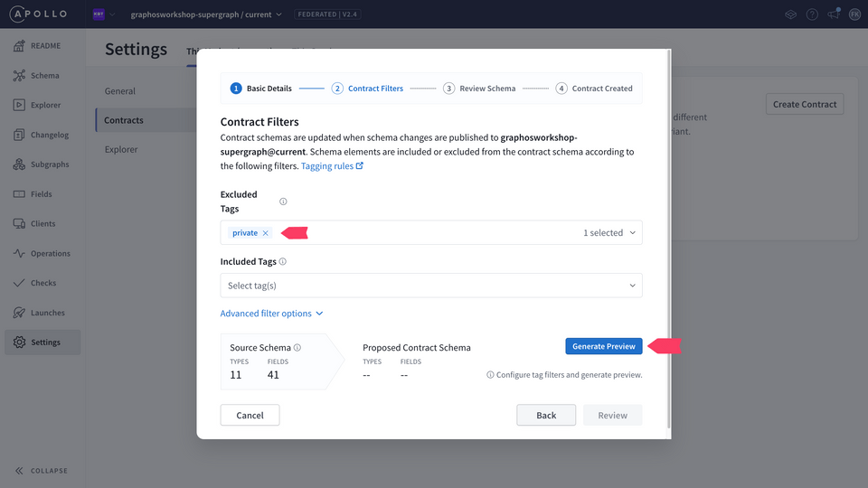
Task: Click the Source Schema types count 11
Action: tap(236, 375)
